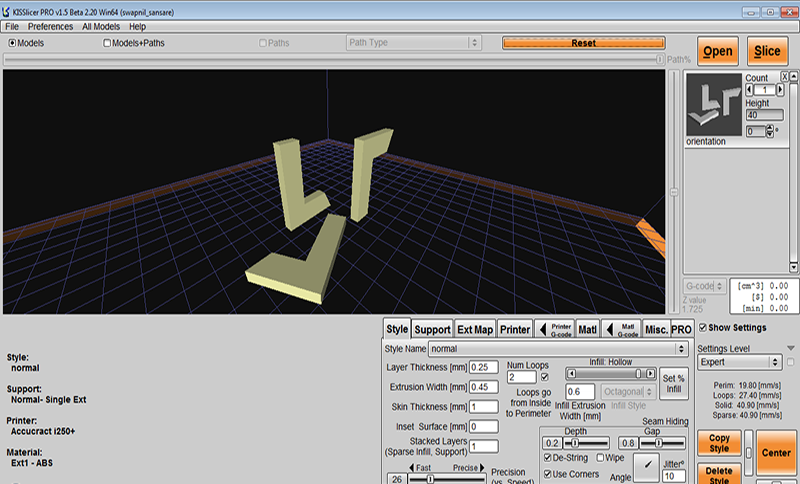Increase model Count with right arrow
Screen dimensions: 800x484
(x=780, y=90)
